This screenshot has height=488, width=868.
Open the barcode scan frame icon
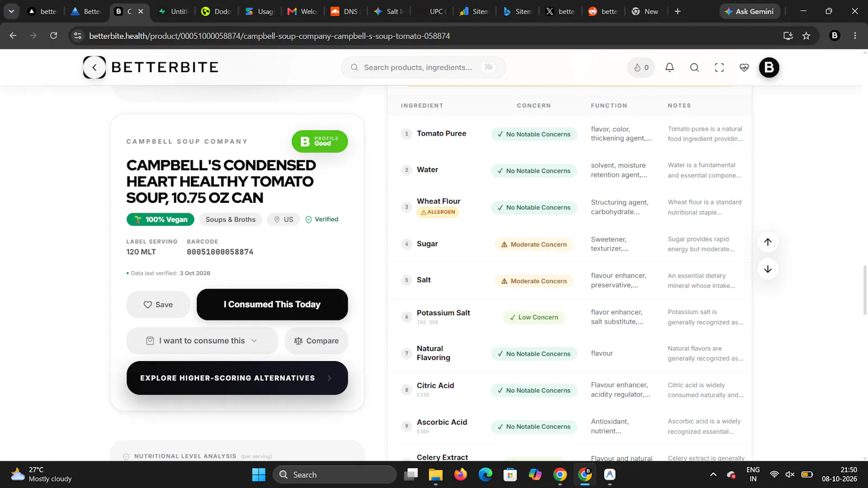point(719,68)
